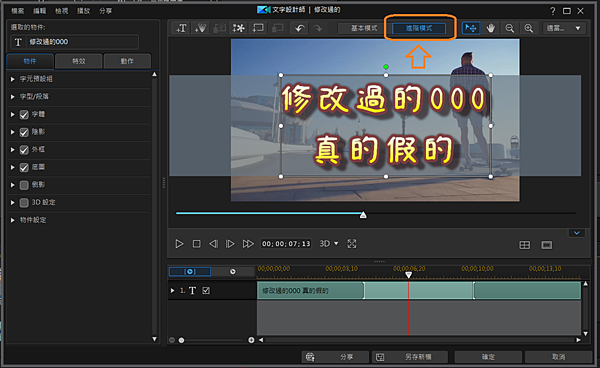Enable the 3D 設定 checkbox

(24, 202)
